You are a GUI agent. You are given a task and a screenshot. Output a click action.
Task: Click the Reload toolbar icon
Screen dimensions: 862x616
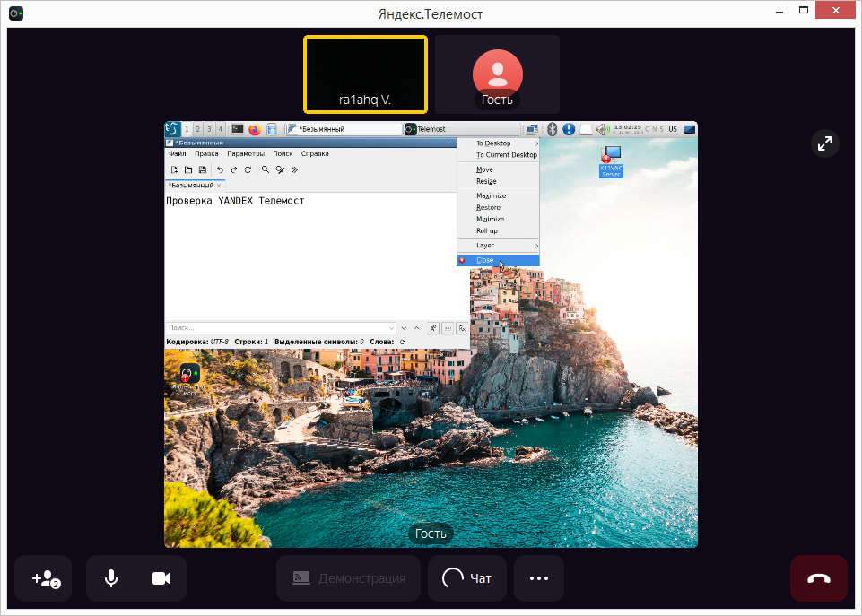point(248,169)
